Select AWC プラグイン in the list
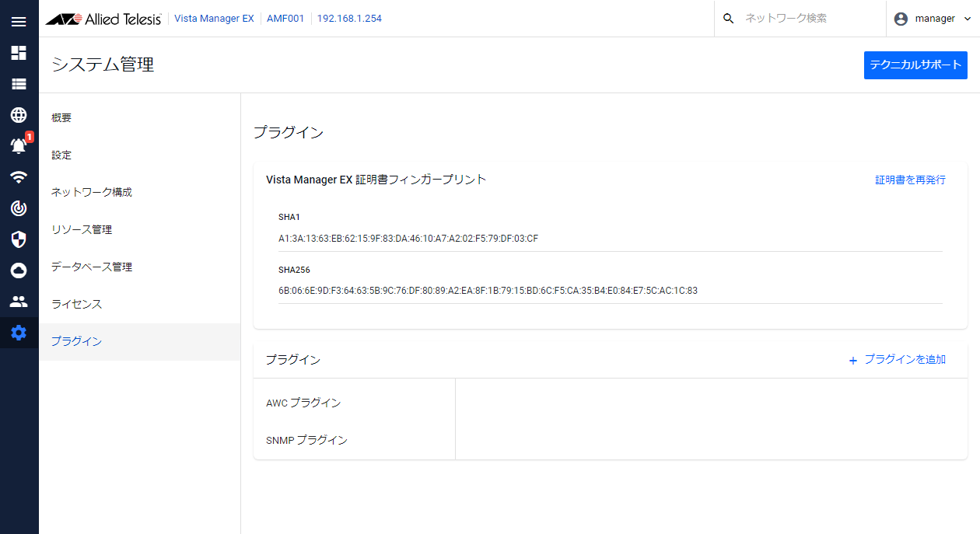Screen dimensions: 980x534 [303, 403]
